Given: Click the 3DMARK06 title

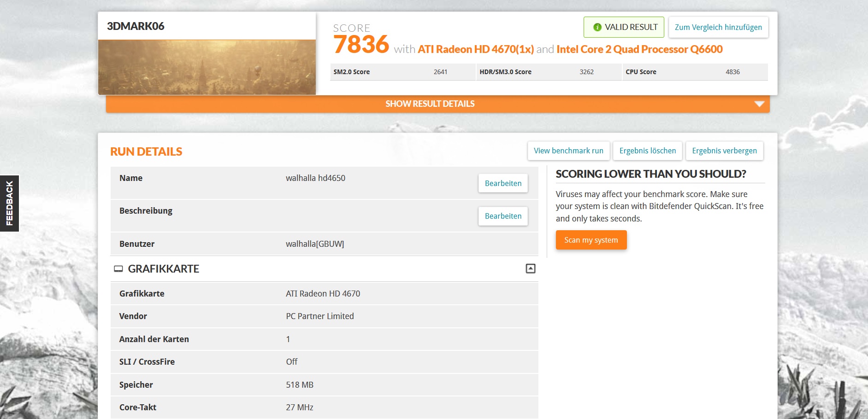Looking at the screenshot, I should click(136, 26).
